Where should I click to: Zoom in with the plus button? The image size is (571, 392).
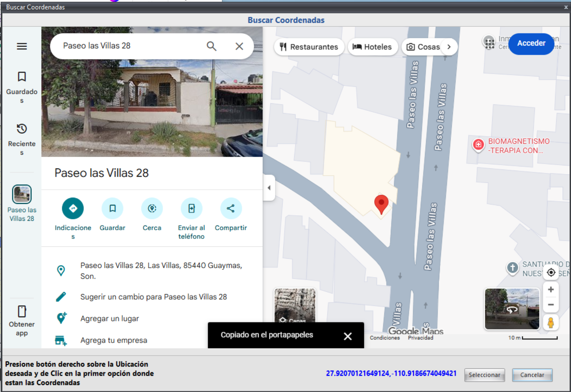(x=551, y=289)
